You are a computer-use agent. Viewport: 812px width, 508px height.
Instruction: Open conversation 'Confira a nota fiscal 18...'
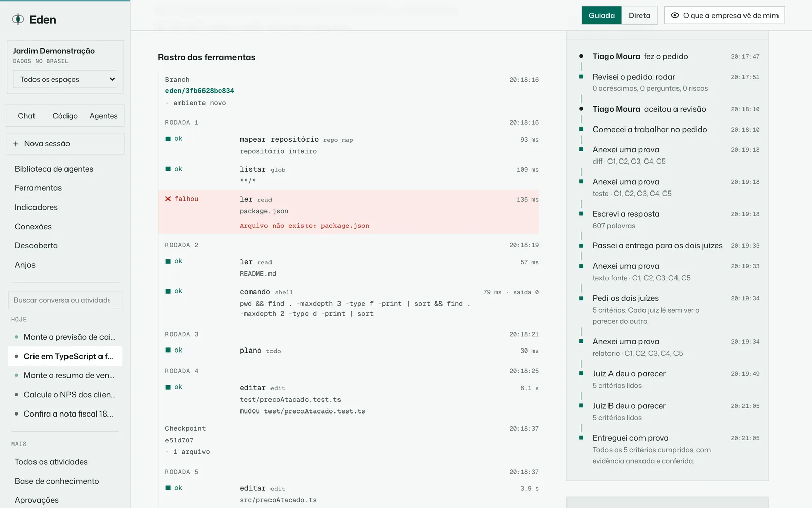(65, 414)
